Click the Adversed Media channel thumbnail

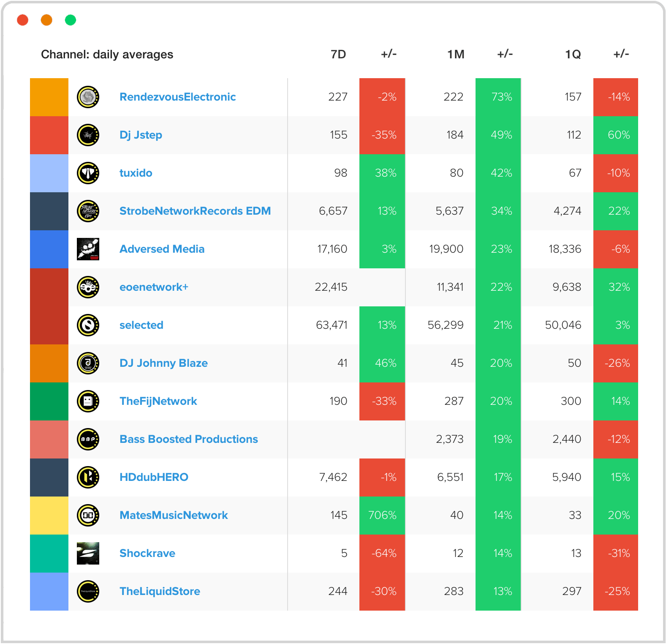(88, 249)
